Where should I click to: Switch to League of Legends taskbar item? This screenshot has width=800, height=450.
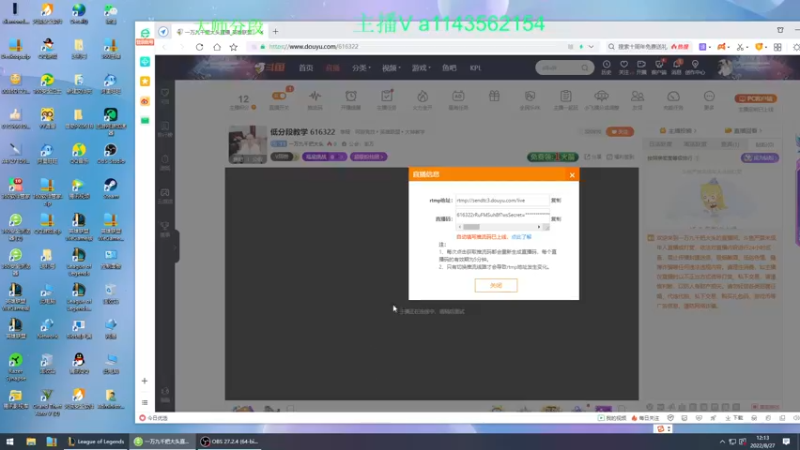click(96, 441)
